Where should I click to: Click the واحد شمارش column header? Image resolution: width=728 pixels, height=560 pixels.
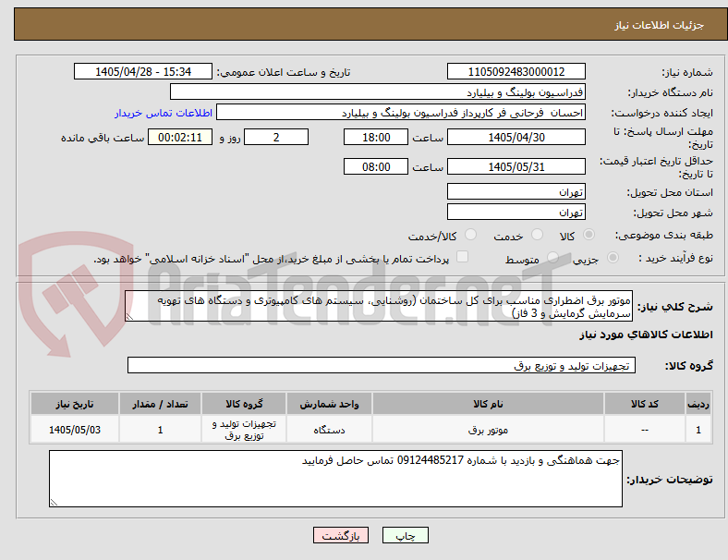tap(329, 404)
